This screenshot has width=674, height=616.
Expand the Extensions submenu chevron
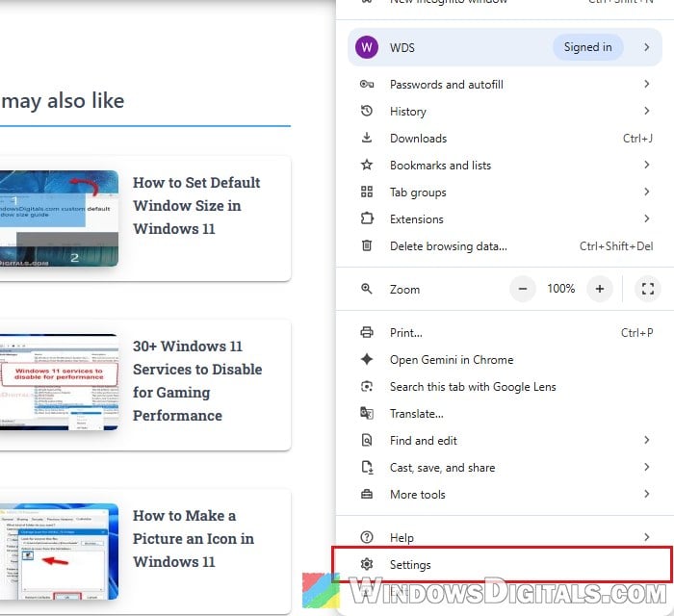(647, 218)
